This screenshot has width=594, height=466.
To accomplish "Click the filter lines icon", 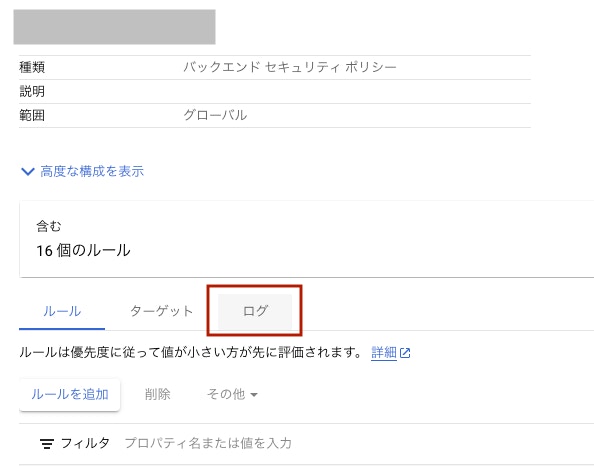I will (47, 444).
